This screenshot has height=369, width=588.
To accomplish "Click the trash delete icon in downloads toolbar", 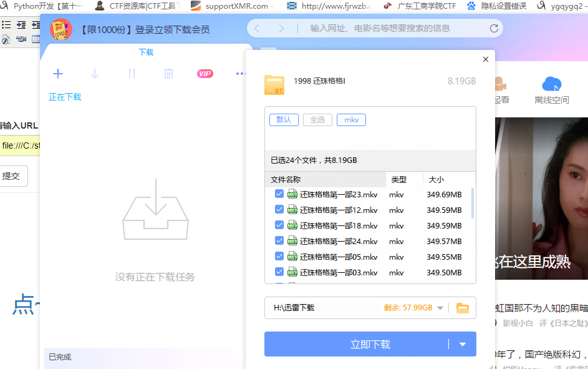I will click(x=169, y=74).
